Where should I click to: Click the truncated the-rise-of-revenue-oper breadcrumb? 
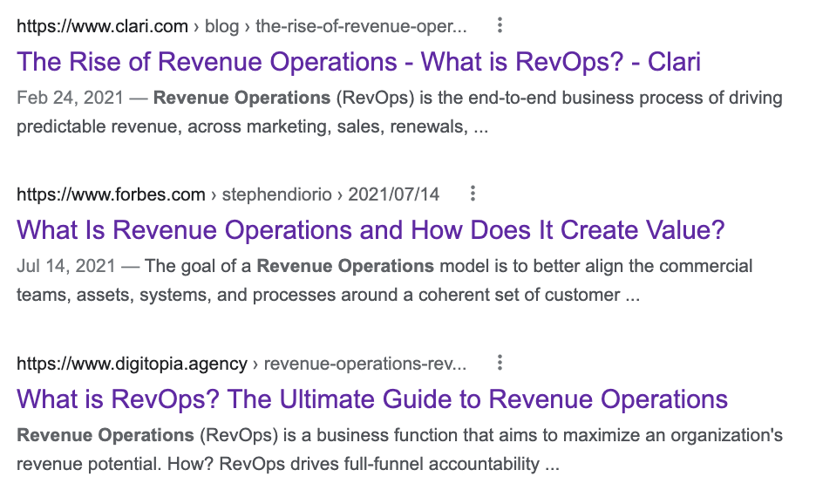click(x=360, y=26)
